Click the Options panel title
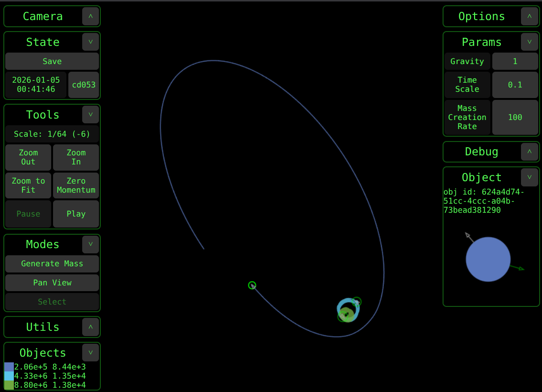This screenshot has height=392, width=542. (481, 16)
